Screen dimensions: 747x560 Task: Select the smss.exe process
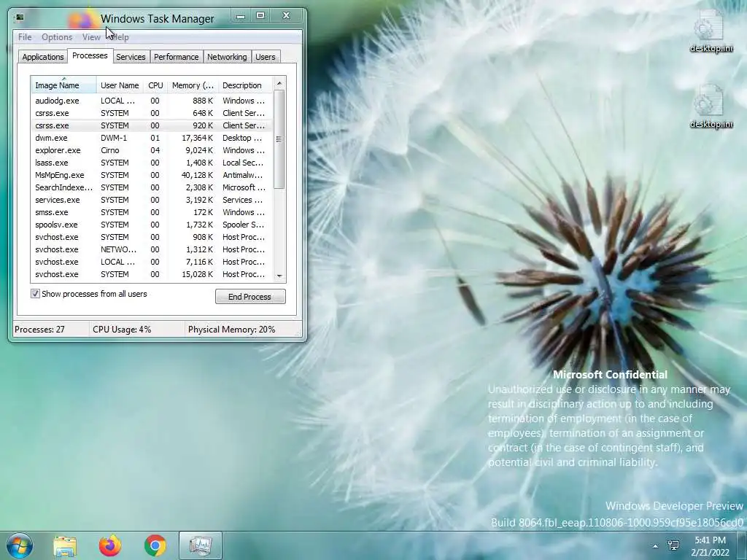click(x=152, y=212)
